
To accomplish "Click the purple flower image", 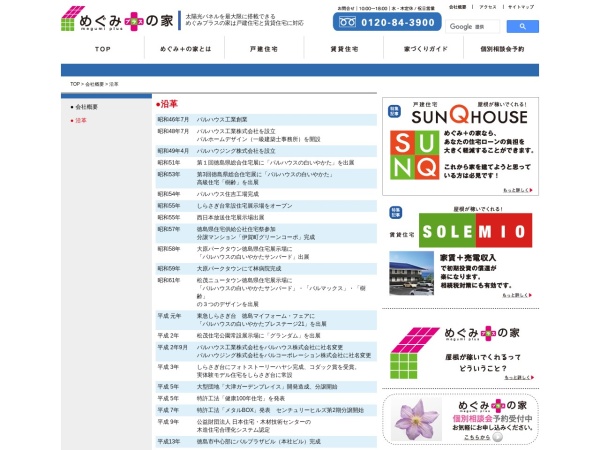I will [416, 419].
